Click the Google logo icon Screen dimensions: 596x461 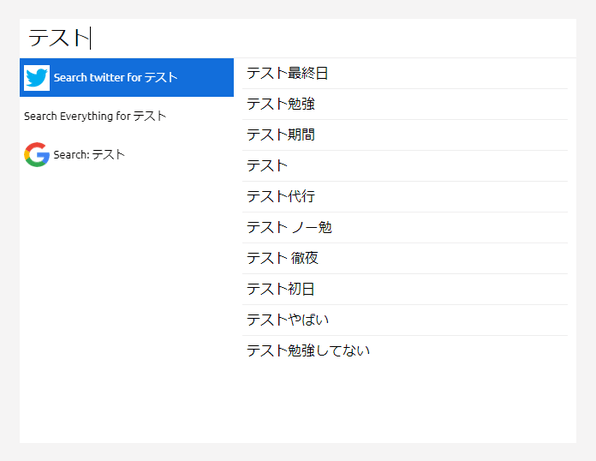[36, 155]
